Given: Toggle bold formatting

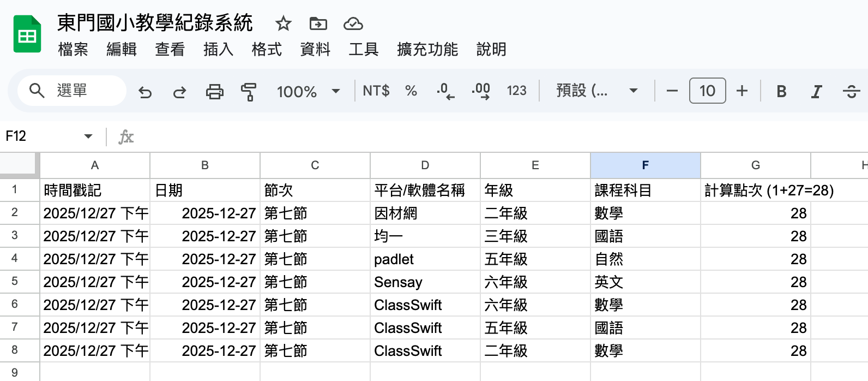Looking at the screenshot, I should click(781, 91).
